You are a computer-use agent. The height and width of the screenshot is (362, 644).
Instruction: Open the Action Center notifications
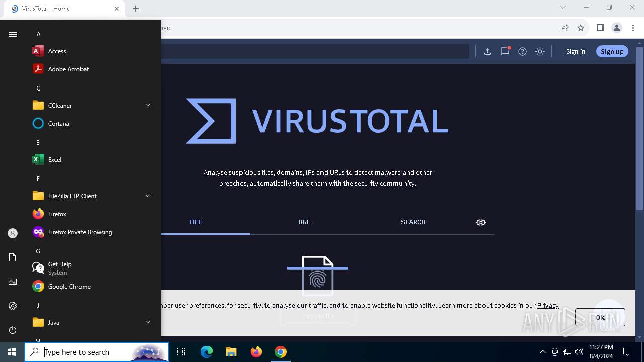pyautogui.click(x=627, y=352)
